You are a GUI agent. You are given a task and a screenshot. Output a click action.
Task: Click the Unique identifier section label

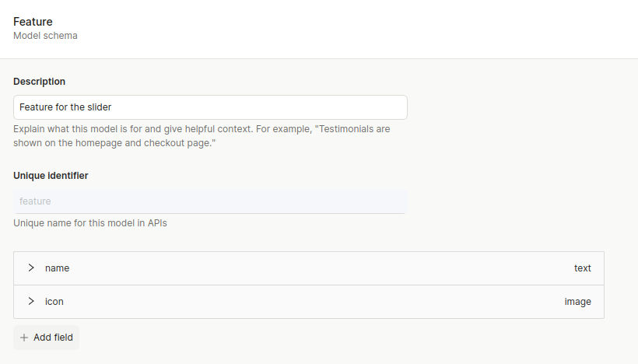51,176
